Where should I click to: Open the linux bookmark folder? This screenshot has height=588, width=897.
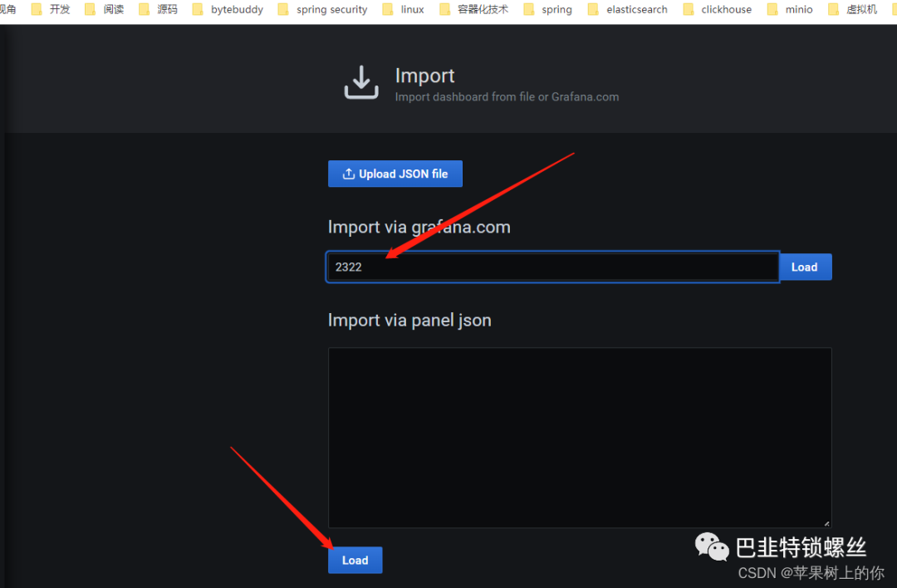coord(404,10)
